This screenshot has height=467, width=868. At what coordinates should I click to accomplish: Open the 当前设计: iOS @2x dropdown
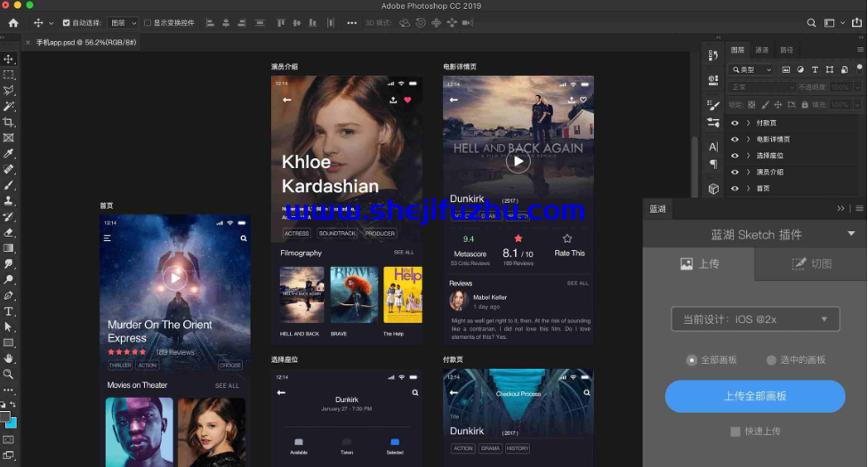[755, 319]
